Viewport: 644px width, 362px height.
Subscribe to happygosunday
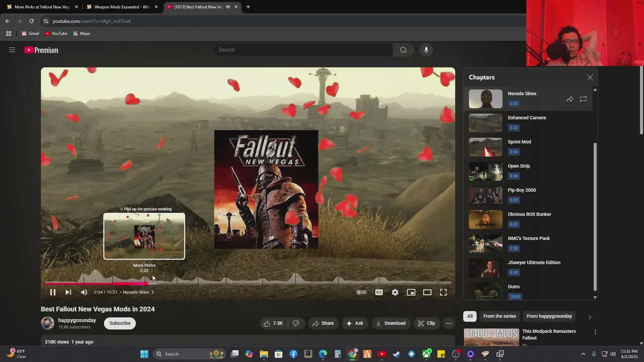(x=120, y=323)
